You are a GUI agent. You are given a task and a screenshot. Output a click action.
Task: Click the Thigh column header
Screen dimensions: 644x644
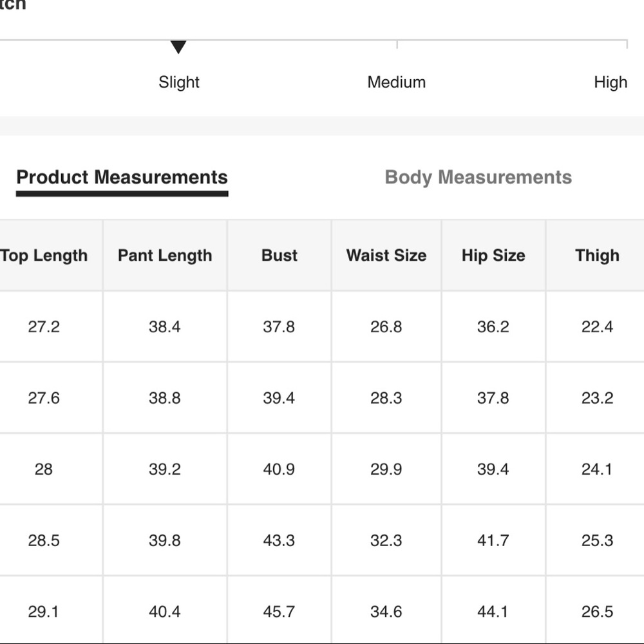tap(597, 256)
